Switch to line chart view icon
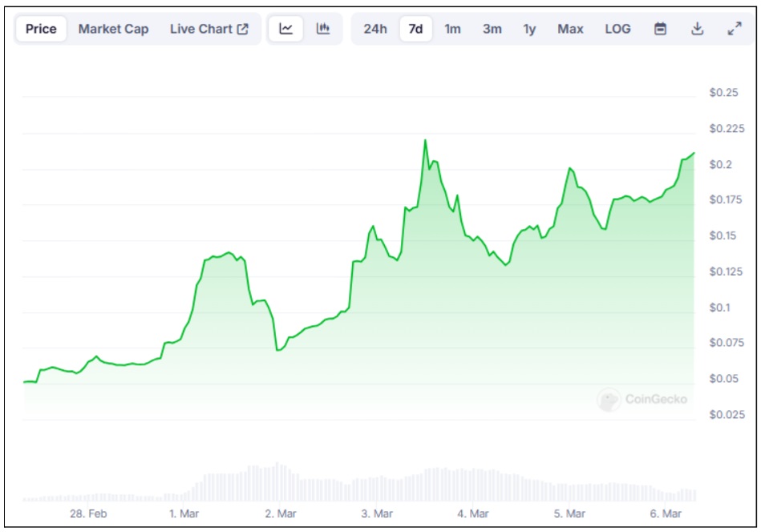The image size is (761, 532). click(x=286, y=29)
